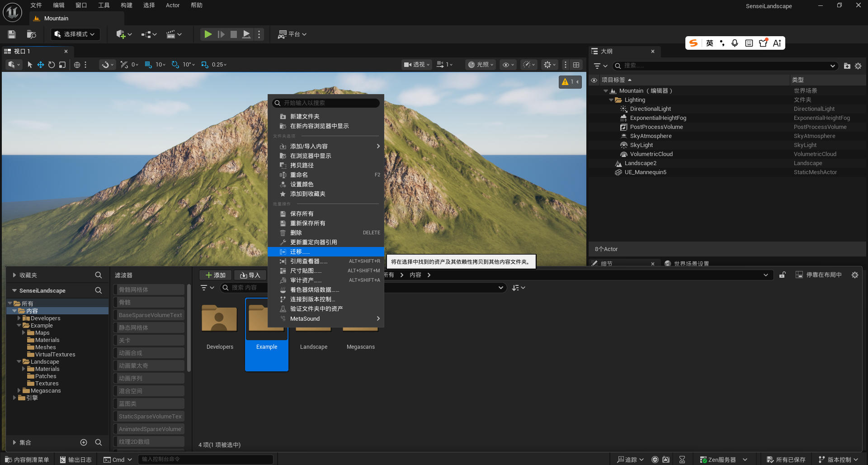This screenshot has width=868, height=465.
Task: Expand the 收藏夹 section
Action: coord(14,275)
